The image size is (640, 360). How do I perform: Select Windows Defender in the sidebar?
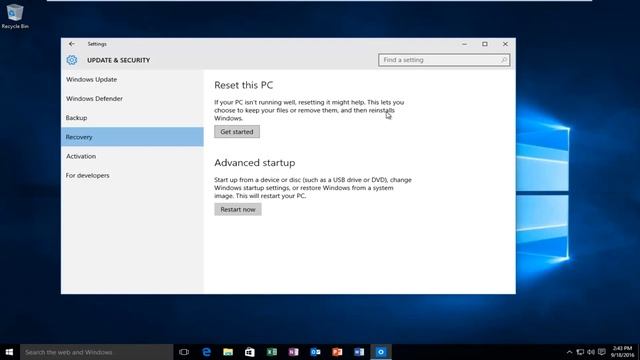[x=132, y=98]
